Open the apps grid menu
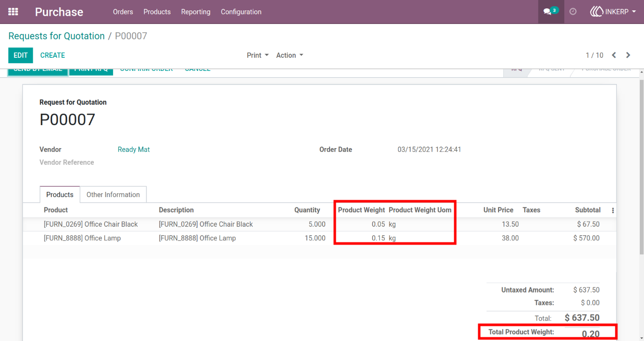This screenshot has height=341, width=644. coord(13,11)
